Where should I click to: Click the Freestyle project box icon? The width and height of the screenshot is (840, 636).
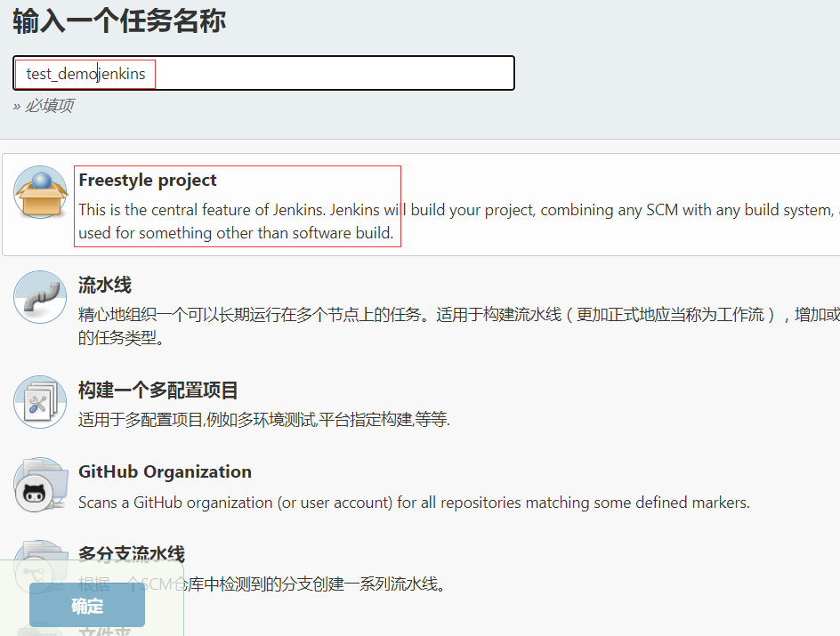coord(41,192)
